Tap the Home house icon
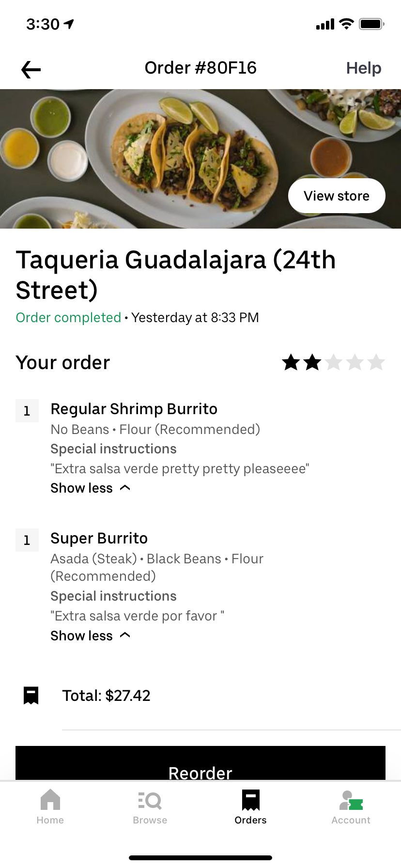This screenshot has width=401, height=868. coord(50,800)
